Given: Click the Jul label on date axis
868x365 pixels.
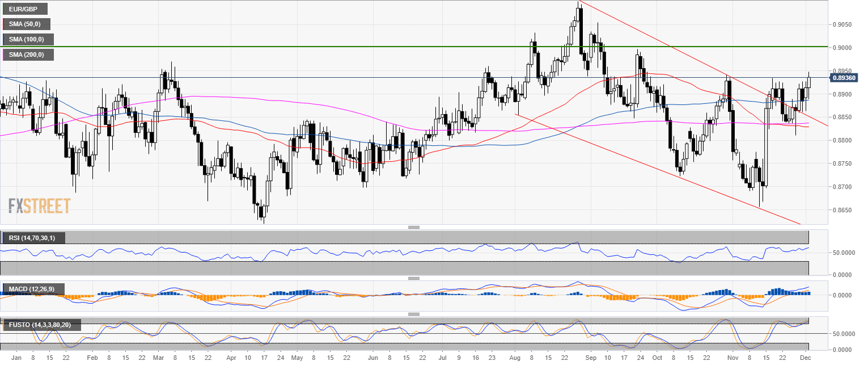Looking at the screenshot, I should coord(442,359).
